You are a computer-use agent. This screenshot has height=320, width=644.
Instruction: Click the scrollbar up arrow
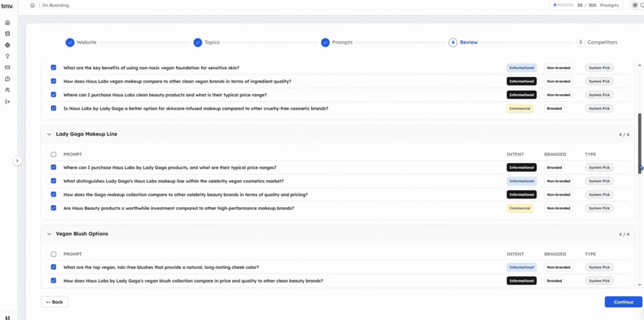(x=640, y=65)
